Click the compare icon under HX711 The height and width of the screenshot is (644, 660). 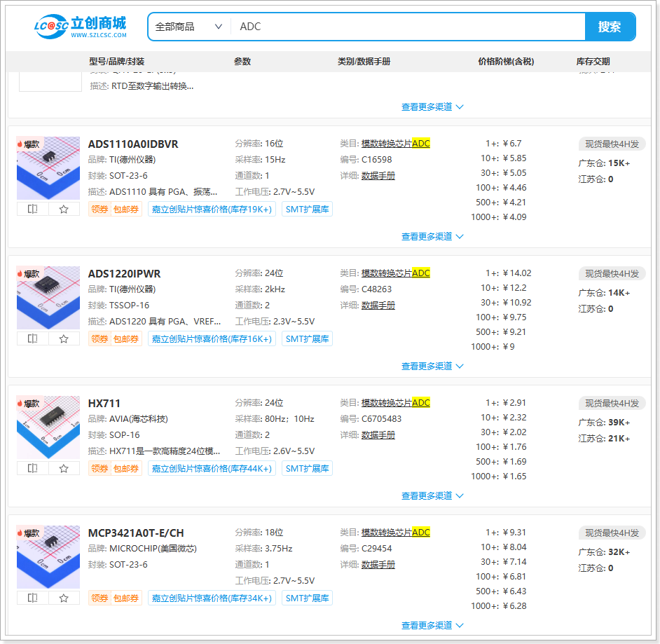coord(32,469)
